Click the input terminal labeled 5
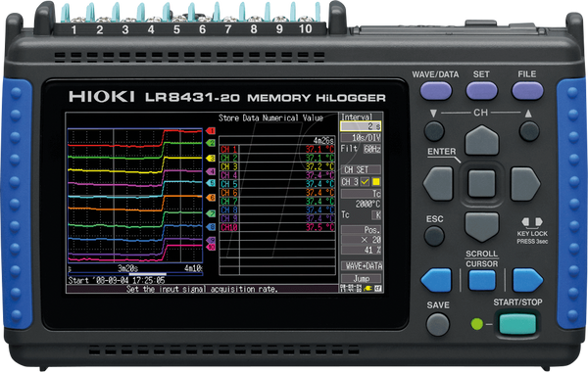This screenshot has width=588, height=372. (176, 29)
